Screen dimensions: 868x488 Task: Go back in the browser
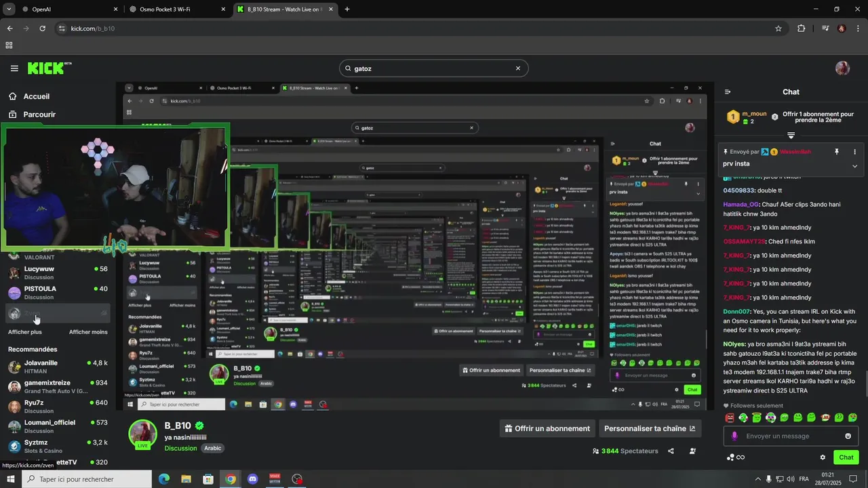[x=9, y=28]
